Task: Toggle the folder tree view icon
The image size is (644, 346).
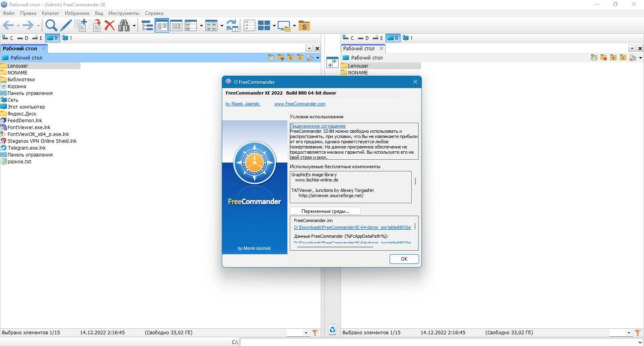Action: tap(147, 26)
